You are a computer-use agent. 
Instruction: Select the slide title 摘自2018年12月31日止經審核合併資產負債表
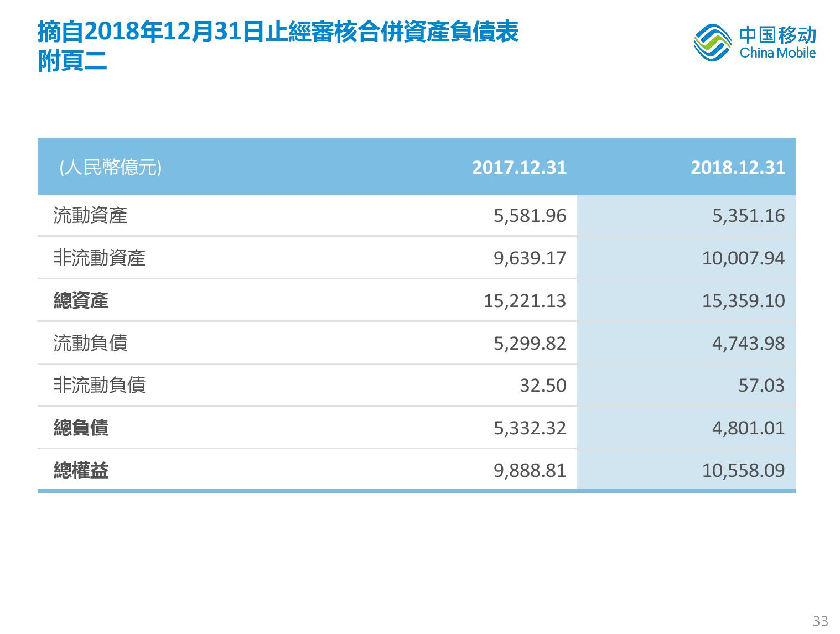(278, 32)
